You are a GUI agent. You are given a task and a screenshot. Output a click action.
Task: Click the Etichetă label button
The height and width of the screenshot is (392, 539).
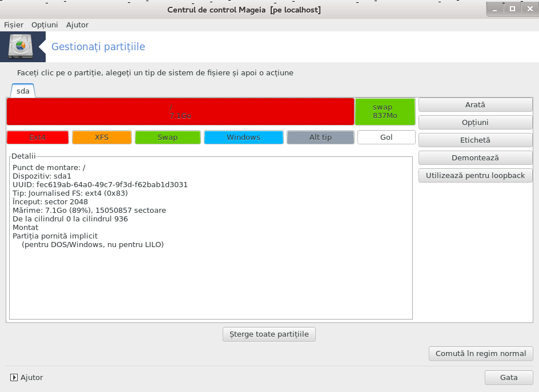(476, 140)
